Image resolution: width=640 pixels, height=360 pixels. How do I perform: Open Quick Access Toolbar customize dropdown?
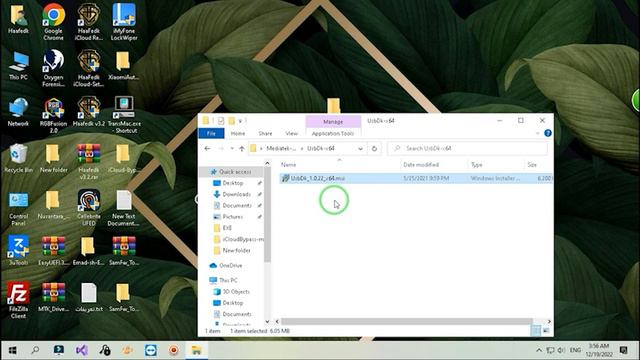(x=241, y=121)
